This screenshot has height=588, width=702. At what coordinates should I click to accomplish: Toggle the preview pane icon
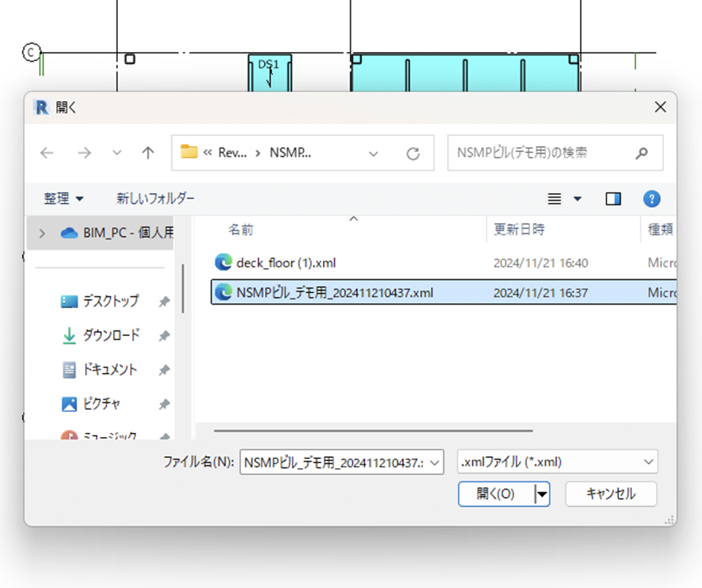(613, 199)
